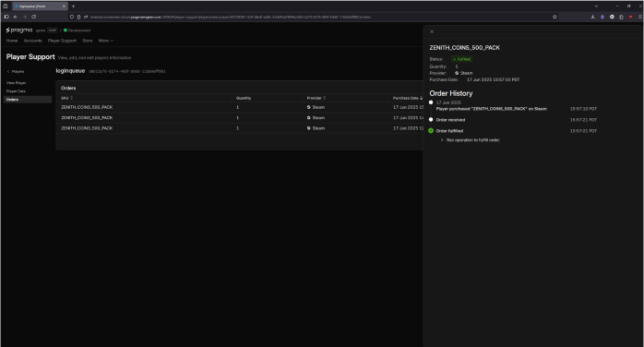Open the first ZENITH_COINS_500_PACK order row
644x347 pixels.
(240, 107)
